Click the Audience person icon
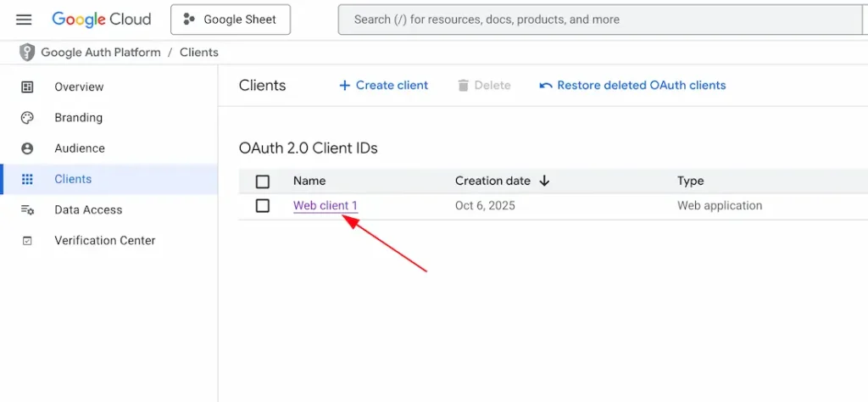The width and height of the screenshot is (868, 402). coord(27,148)
